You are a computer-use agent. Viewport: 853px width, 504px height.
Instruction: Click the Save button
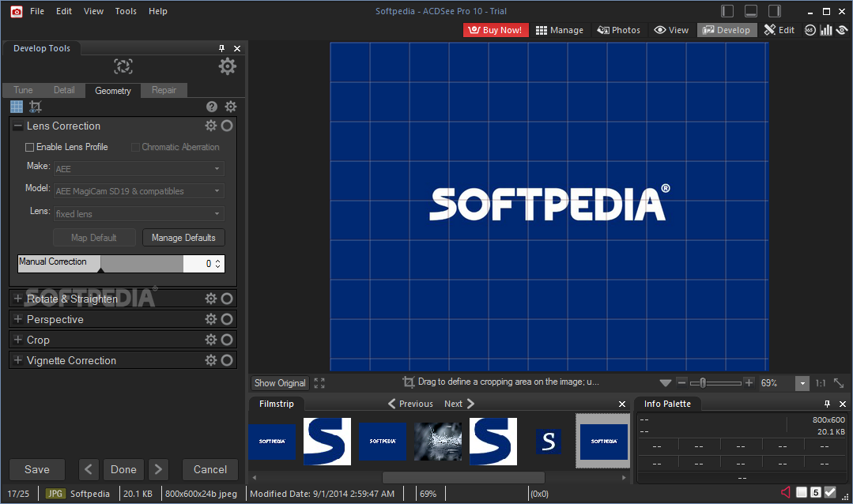click(x=37, y=469)
